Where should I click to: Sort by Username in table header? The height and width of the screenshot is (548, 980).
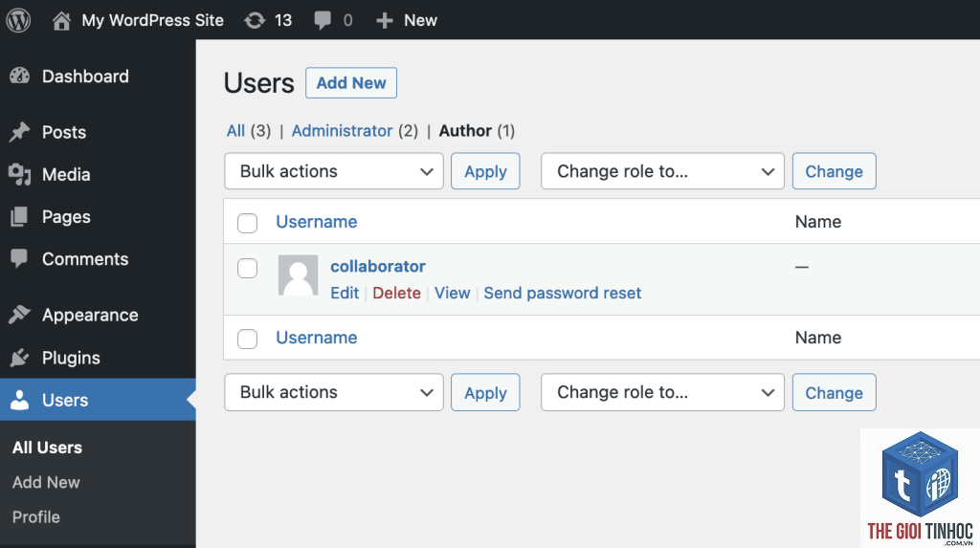click(316, 222)
